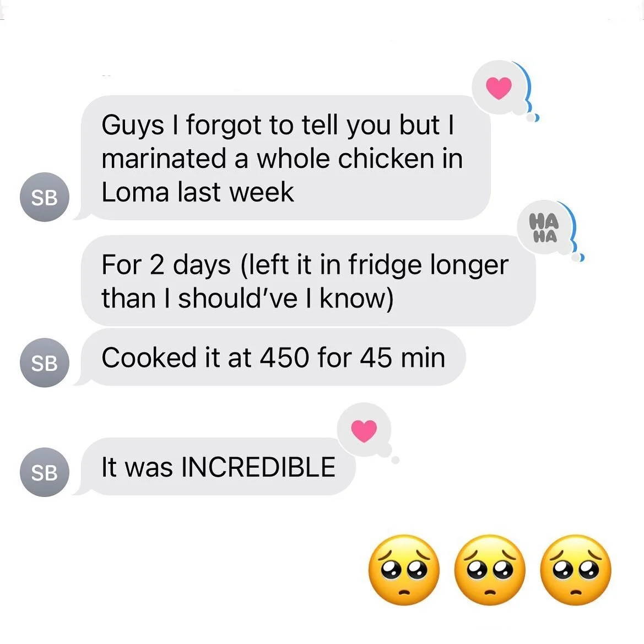Open SB avatar beside cooked message
644x644 pixels.
45,362
